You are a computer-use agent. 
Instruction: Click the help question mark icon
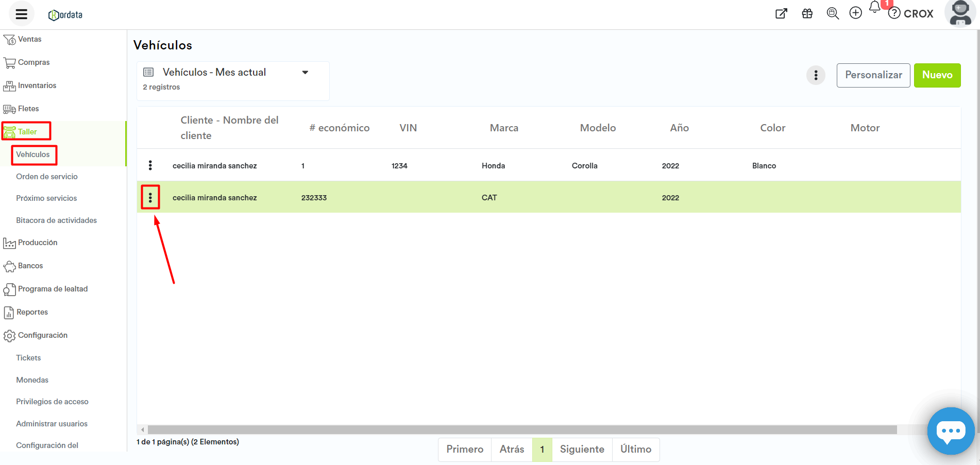894,13
